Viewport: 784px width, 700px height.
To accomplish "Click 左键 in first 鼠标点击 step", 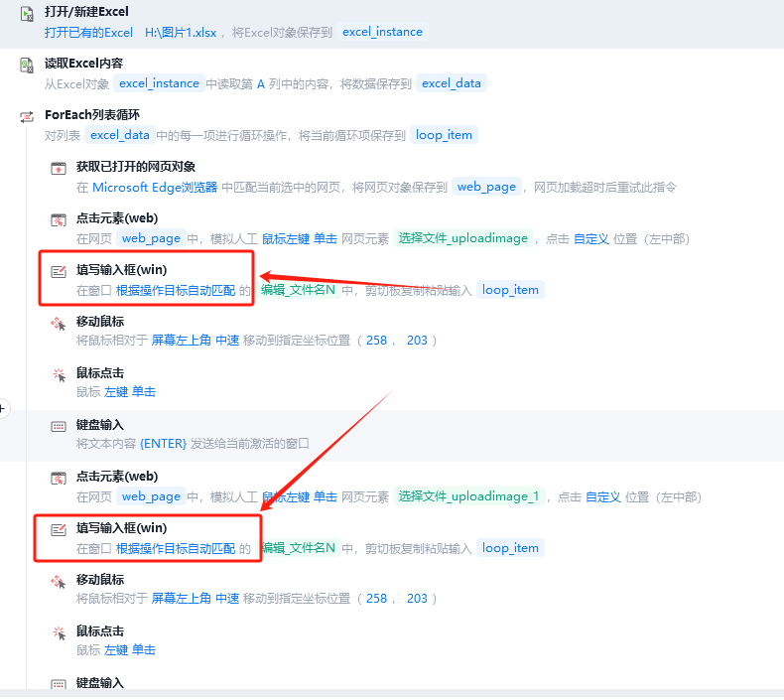I will click(116, 392).
